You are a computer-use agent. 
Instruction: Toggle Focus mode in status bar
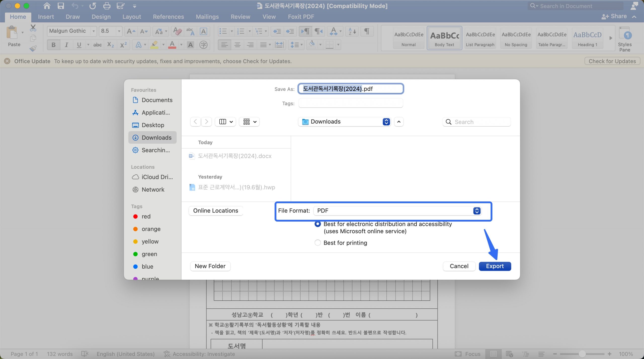click(x=468, y=354)
